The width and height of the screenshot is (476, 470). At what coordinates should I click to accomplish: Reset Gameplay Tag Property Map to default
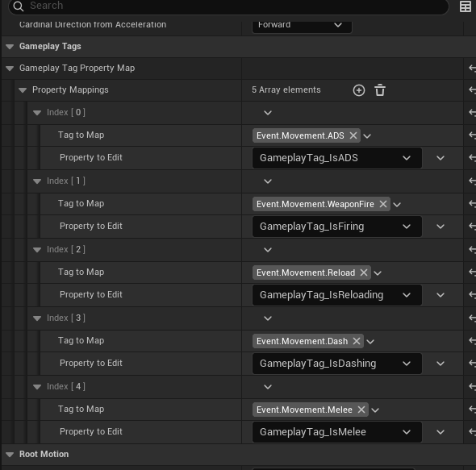(472, 68)
